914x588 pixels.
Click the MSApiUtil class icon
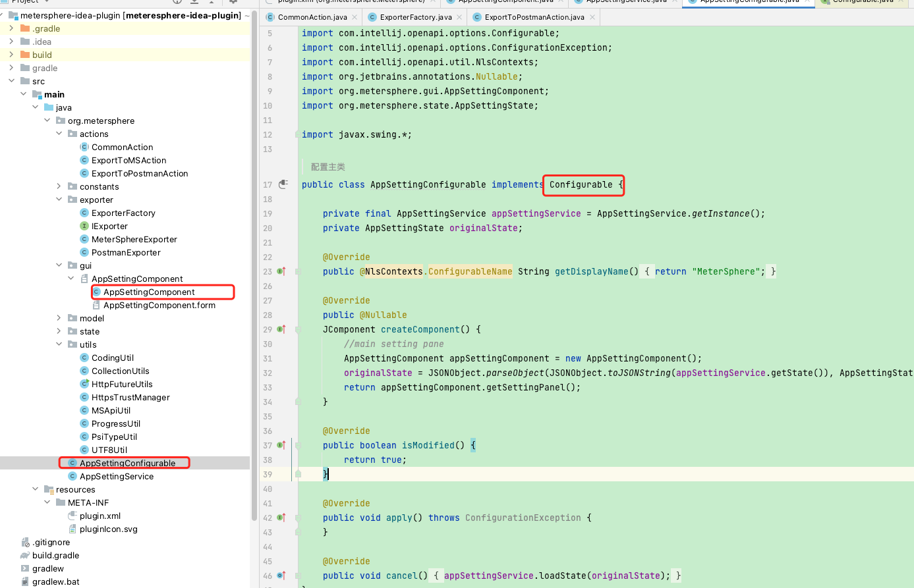pyautogui.click(x=84, y=410)
